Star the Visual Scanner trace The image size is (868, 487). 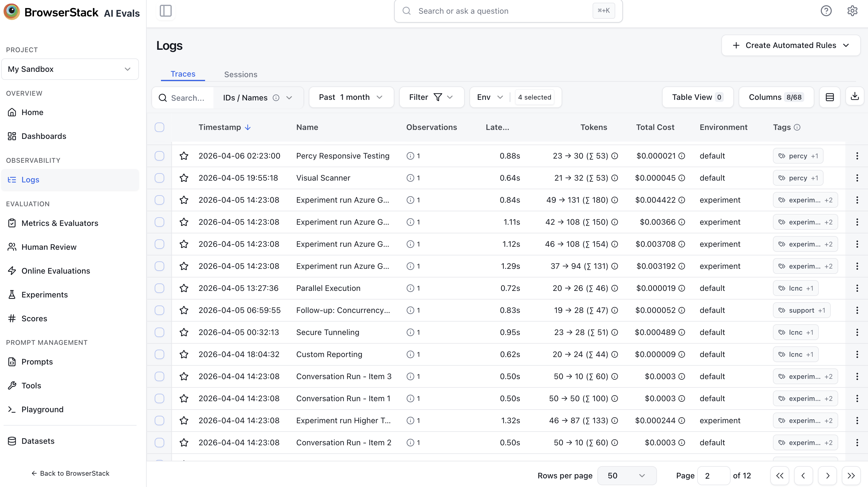point(184,178)
